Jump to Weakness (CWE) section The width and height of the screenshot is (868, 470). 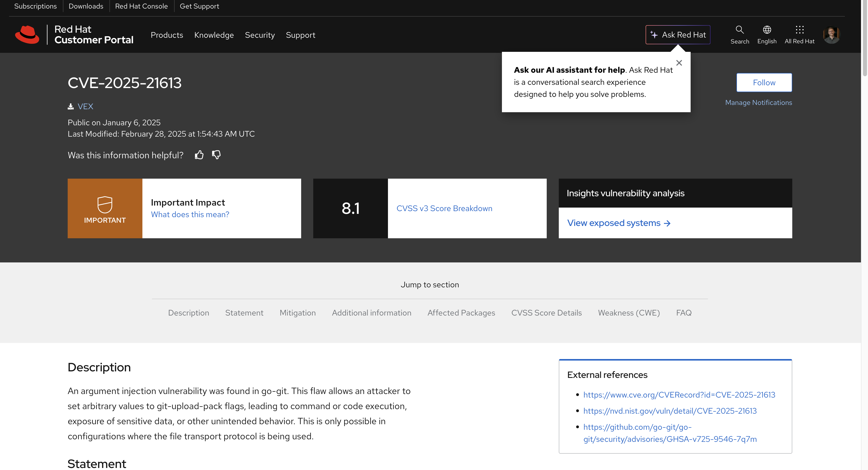click(629, 313)
